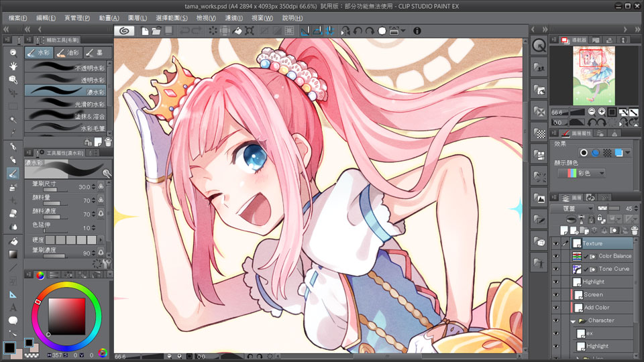Screen dimensions: 644x362
Task: Hide the Screen layer
Action: tap(555, 294)
